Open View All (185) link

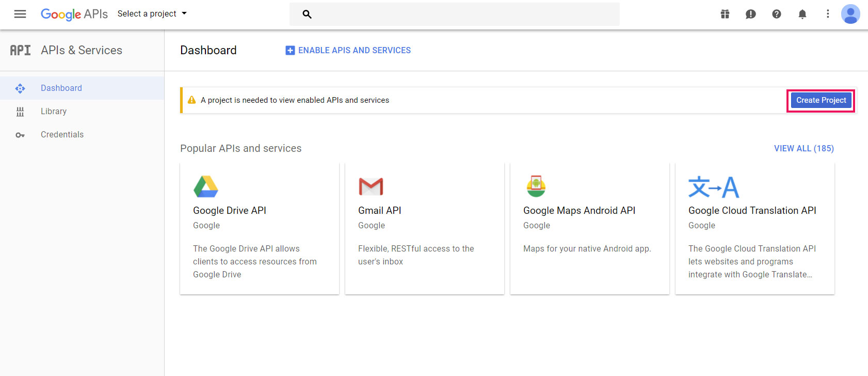[x=804, y=148]
